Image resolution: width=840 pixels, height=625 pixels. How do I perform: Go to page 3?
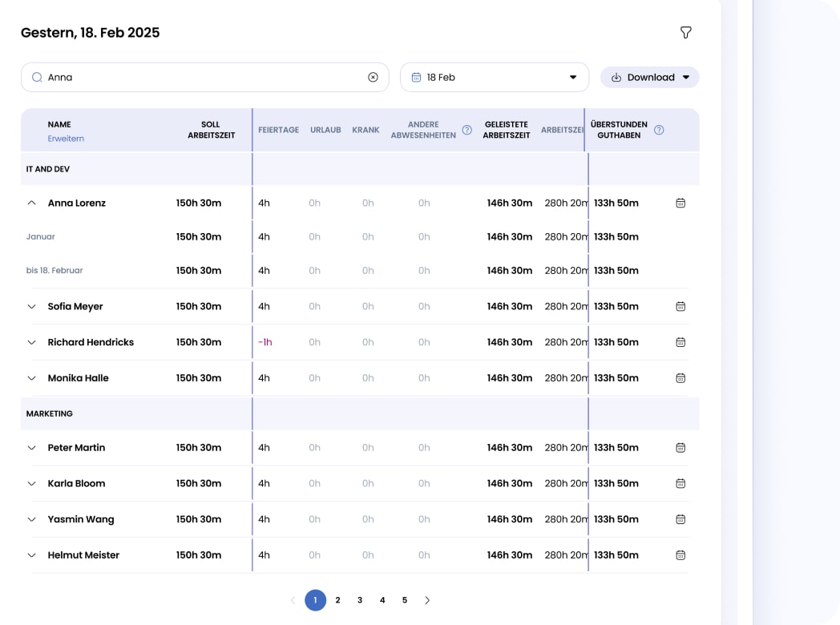click(x=360, y=600)
